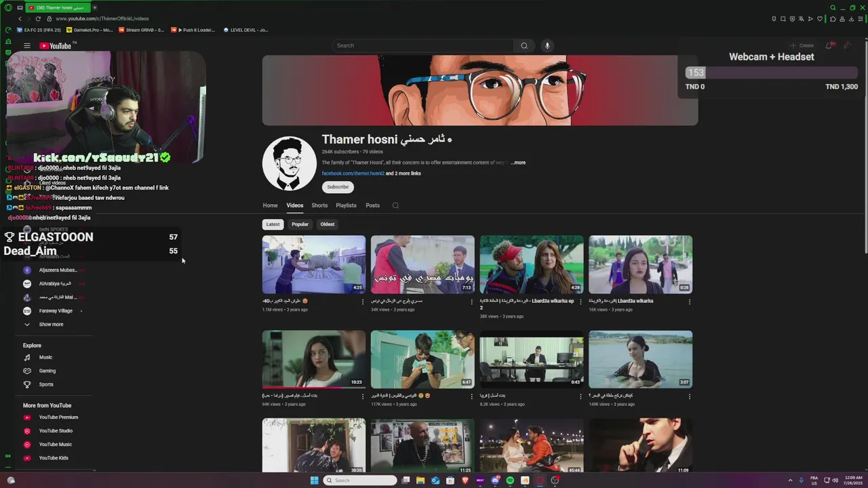
Task: Subscribe to Thamer hosni channel
Action: (x=338, y=187)
